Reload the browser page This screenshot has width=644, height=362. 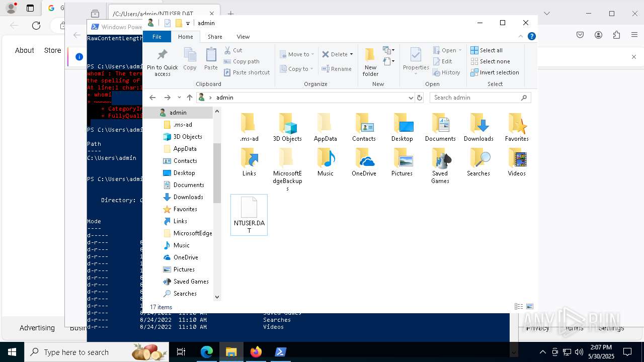[36, 26]
